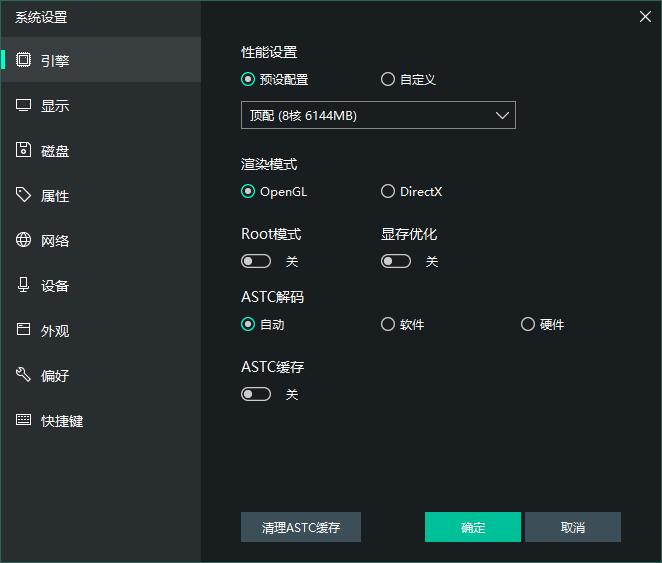Click the 属性 tag icon in sidebar

pos(23,195)
